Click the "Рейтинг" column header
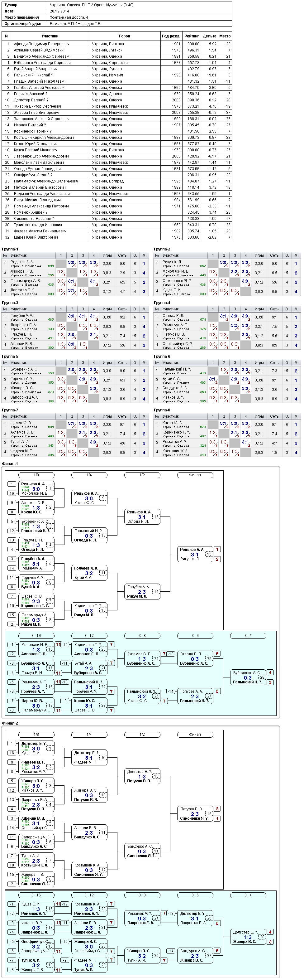This screenshot has height=980, width=304. pos(192,36)
